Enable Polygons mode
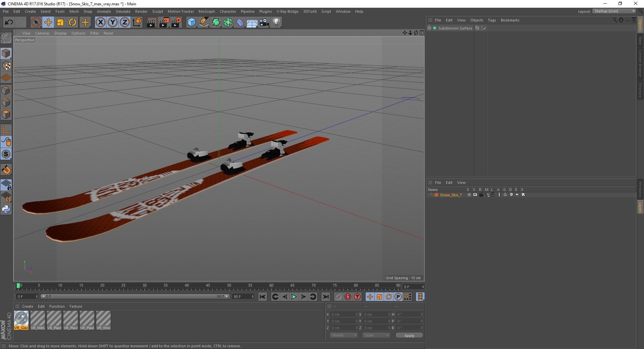The image size is (644, 349). pyautogui.click(x=6, y=114)
